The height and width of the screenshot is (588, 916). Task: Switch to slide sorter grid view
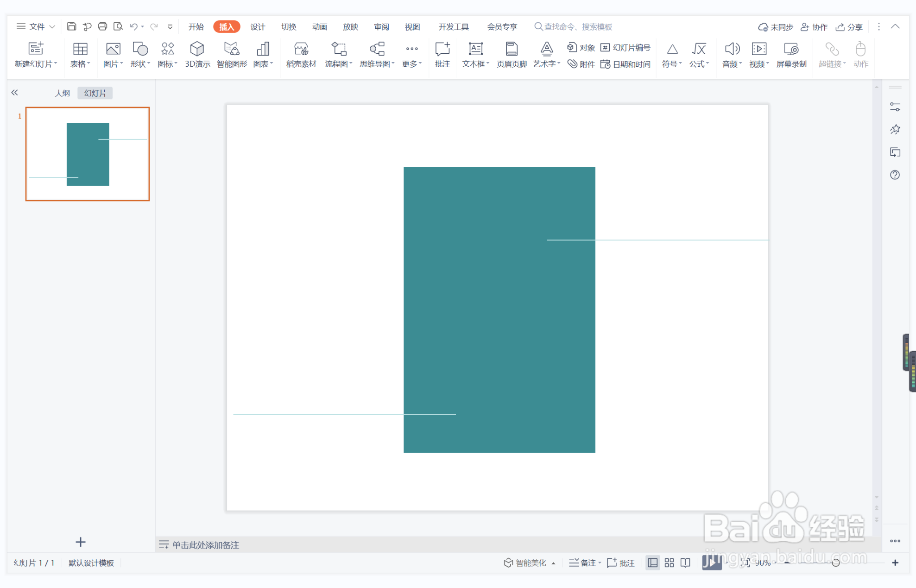point(669,563)
